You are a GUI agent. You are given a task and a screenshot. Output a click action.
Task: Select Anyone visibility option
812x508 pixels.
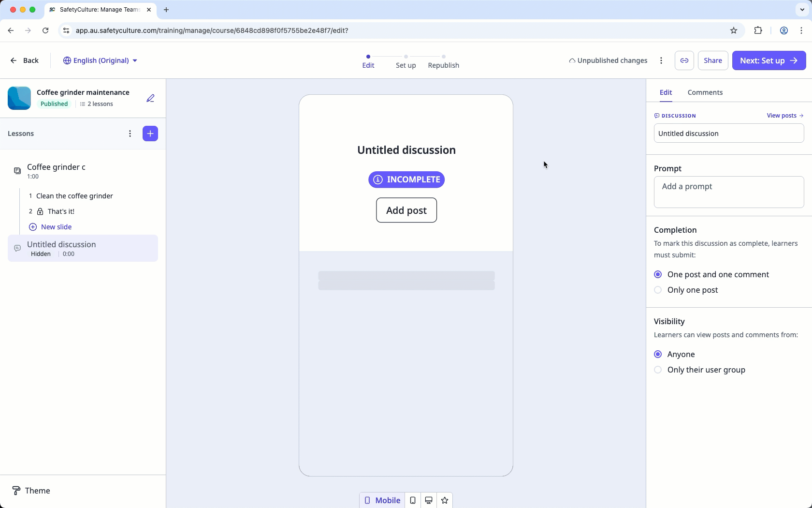674,354
